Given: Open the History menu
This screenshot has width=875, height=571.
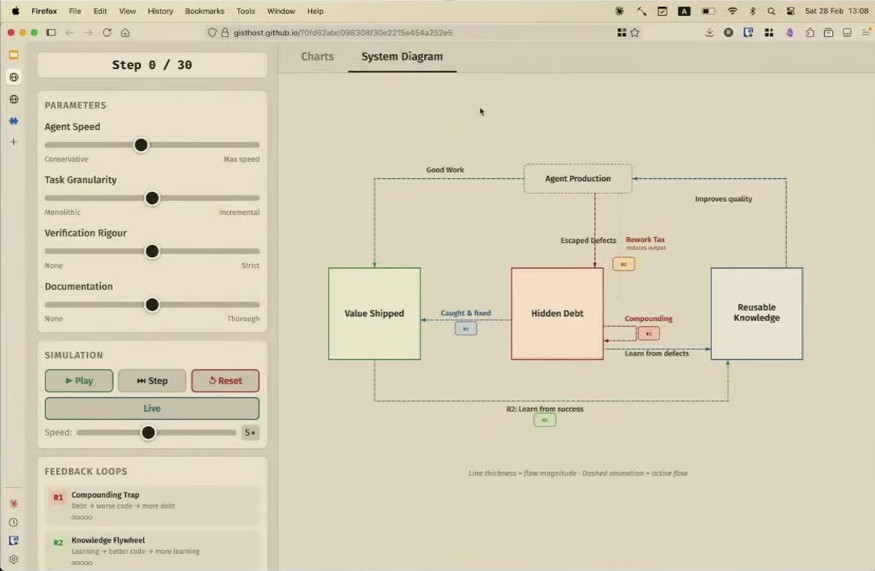Looking at the screenshot, I should [160, 11].
